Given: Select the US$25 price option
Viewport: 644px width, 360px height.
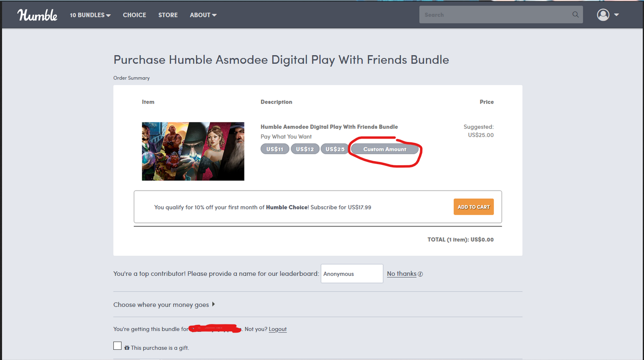Looking at the screenshot, I should coord(335,149).
